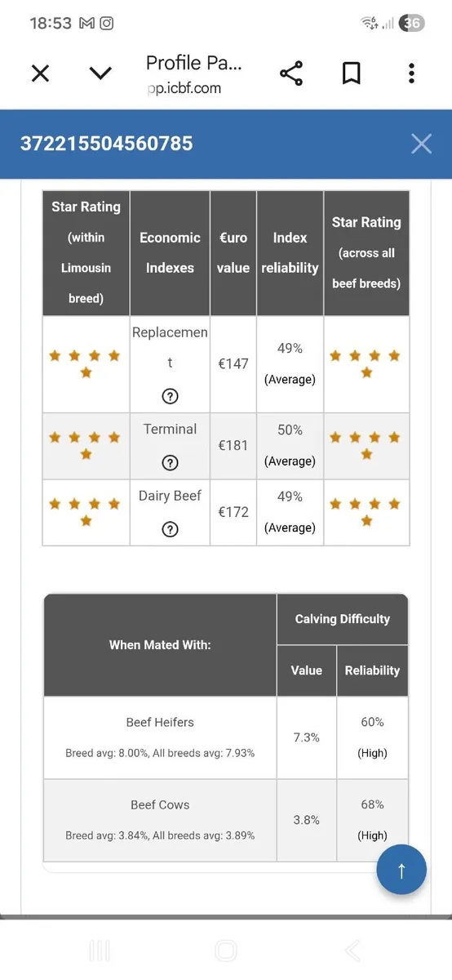Open Terminal index help question mark
The height and width of the screenshot is (980, 452).
170,463
